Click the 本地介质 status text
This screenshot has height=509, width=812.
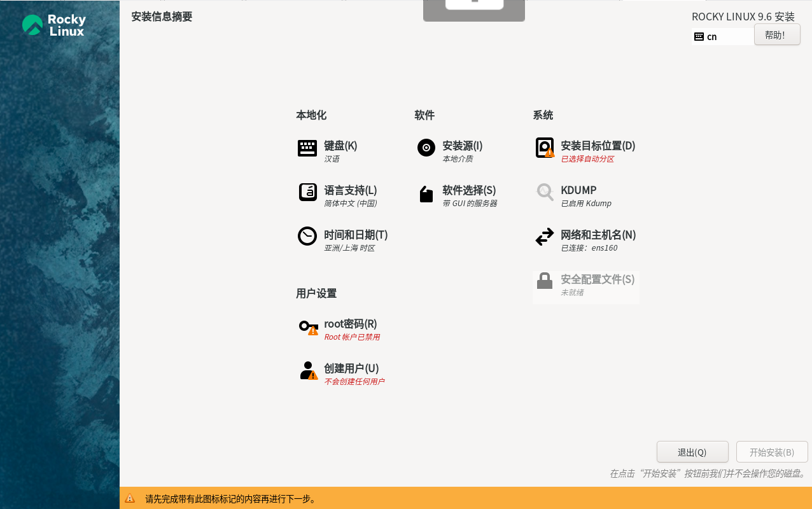tap(458, 159)
